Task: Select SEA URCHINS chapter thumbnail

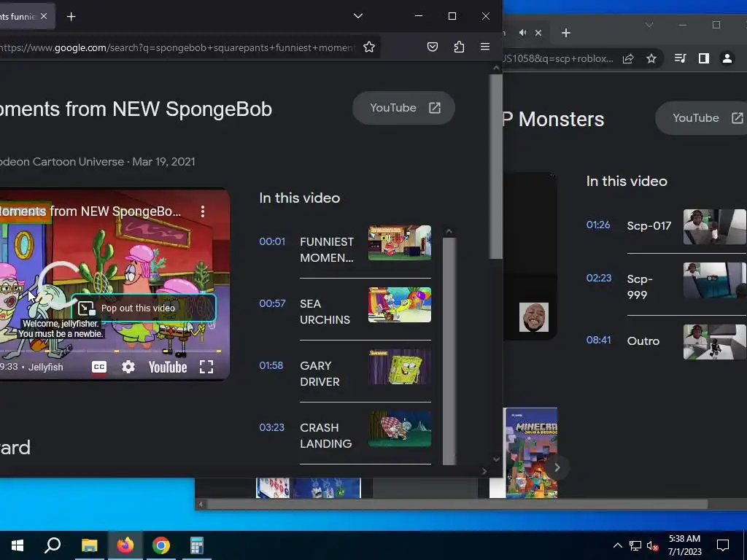Action: tap(400, 305)
